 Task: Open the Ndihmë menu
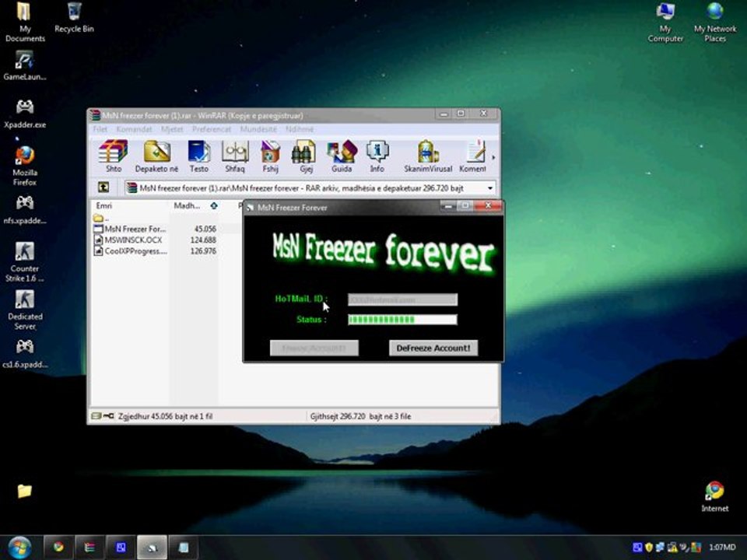(x=300, y=129)
